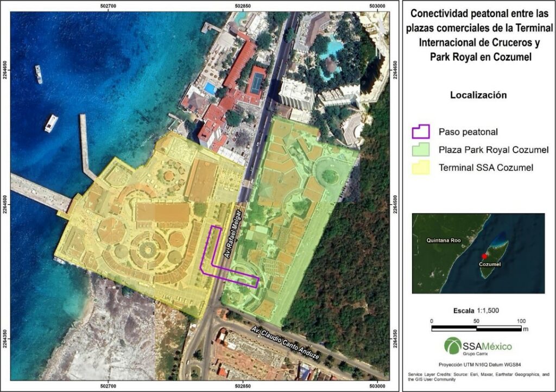Click the Escala 1:1,500 text

coord(476,311)
